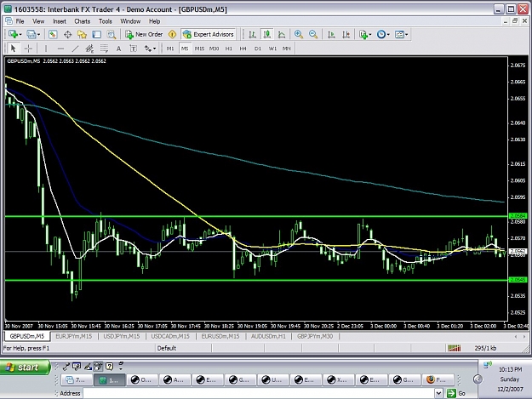
Task: Select the text 'A' drawing tool
Action: click(x=119, y=48)
